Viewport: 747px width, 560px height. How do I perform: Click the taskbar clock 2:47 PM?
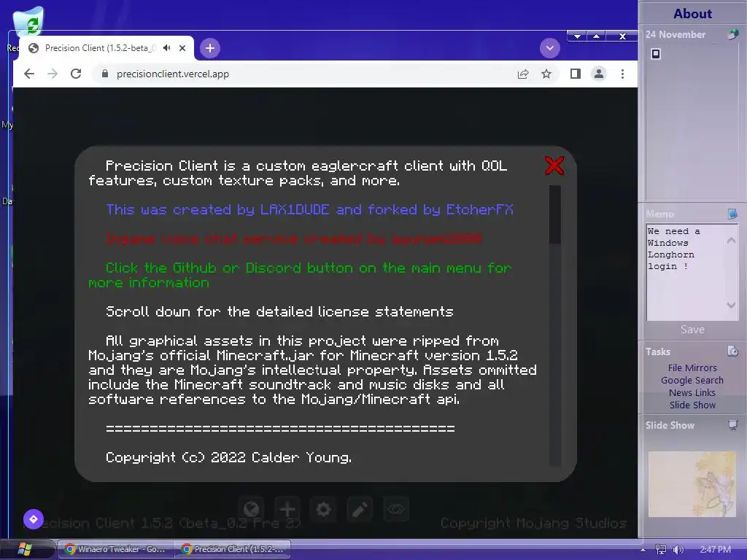coord(715,549)
